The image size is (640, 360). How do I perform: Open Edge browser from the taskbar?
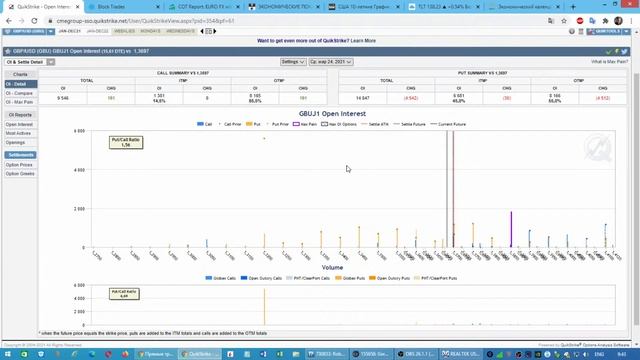91,354
